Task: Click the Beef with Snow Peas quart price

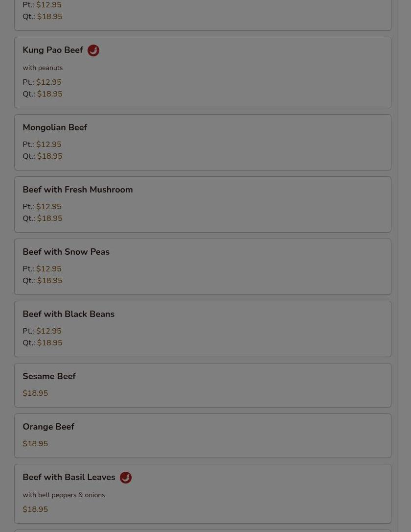Action: pos(49,281)
